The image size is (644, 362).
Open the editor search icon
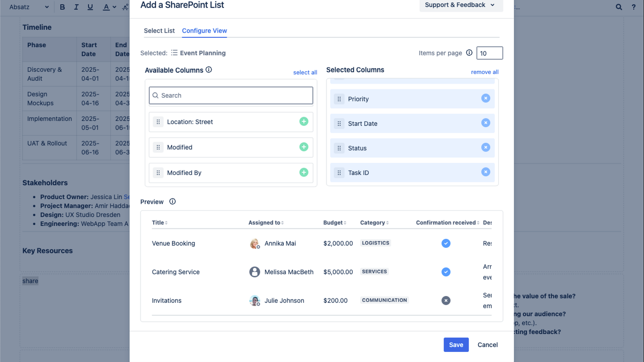(619, 7)
